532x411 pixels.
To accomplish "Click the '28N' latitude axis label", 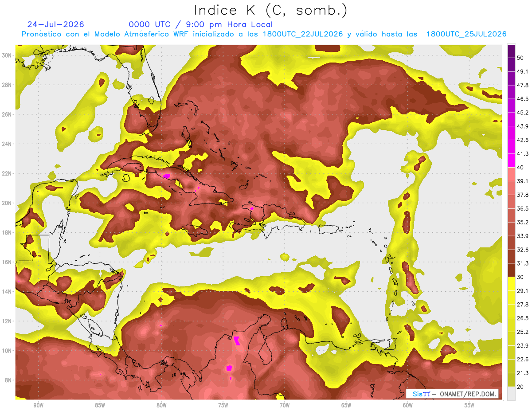I will coord(7,85).
